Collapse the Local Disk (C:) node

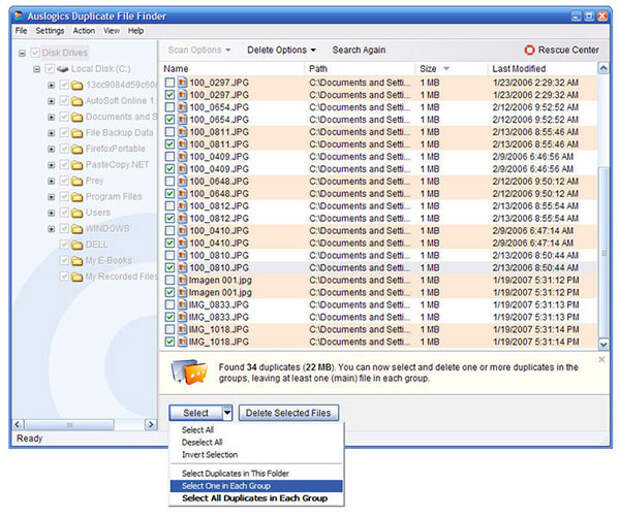click(x=37, y=69)
